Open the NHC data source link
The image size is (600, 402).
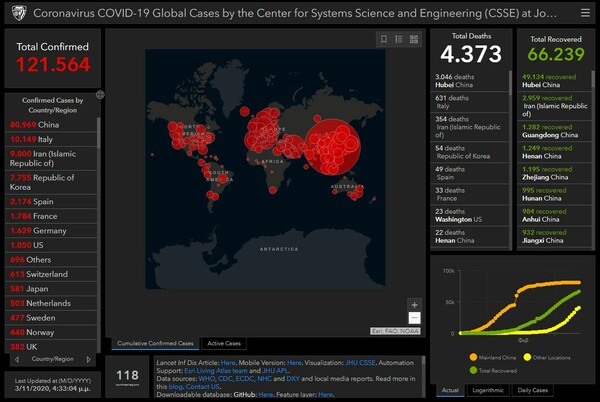264,379
